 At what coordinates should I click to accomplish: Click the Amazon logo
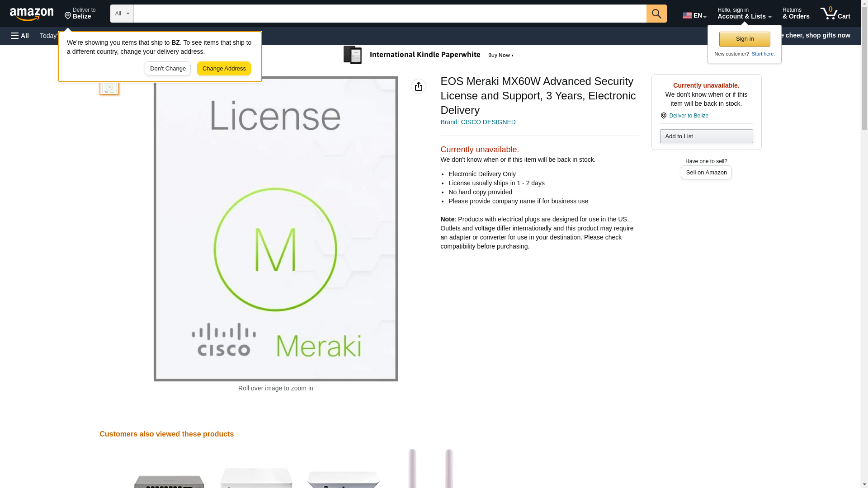coord(32,14)
